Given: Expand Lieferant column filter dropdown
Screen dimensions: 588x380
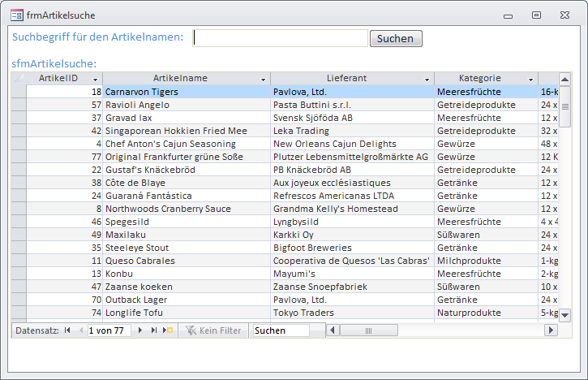Looking at the screenshot, I should (x=427, y=79).
